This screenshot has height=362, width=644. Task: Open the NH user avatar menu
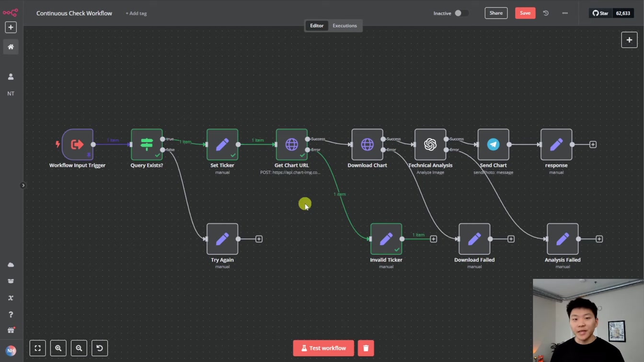tap(11, 351)
